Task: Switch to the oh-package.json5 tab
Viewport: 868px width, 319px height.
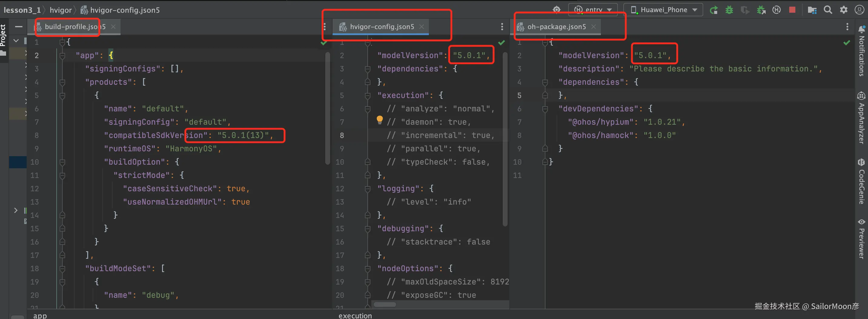Action: point(556,27)
